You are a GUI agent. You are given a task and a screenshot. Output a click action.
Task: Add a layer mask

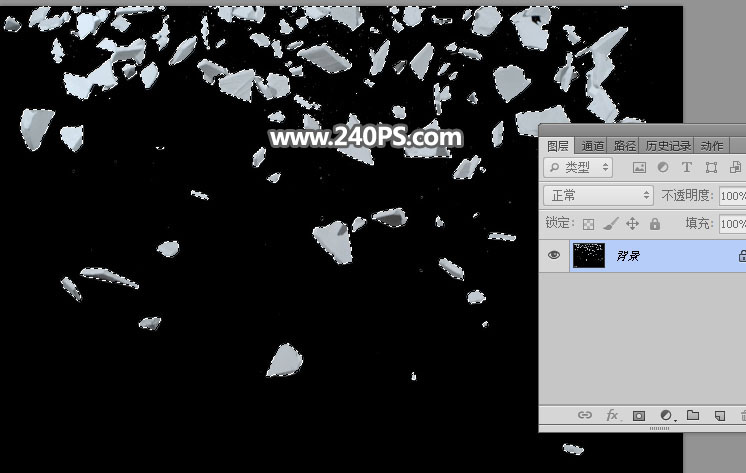[x=639, y=416]
